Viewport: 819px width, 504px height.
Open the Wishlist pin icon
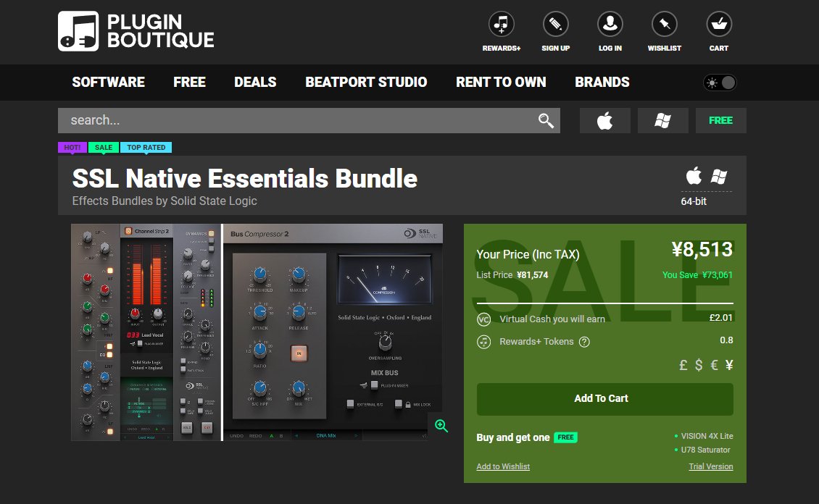click(665, 24)
